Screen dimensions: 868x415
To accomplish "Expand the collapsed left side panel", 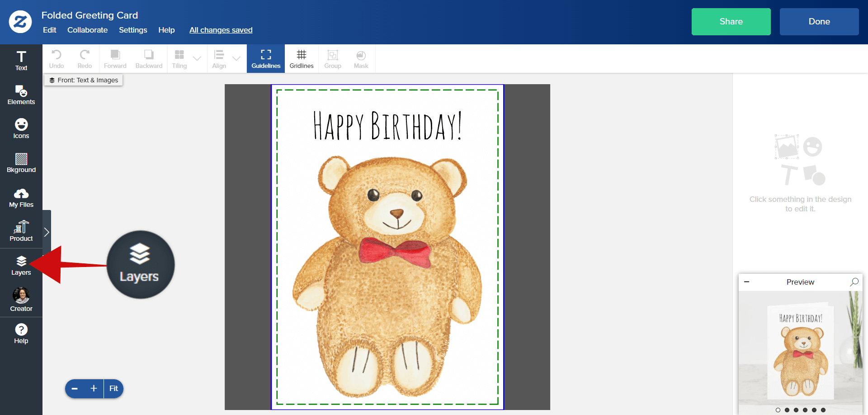I will [47, 232].
